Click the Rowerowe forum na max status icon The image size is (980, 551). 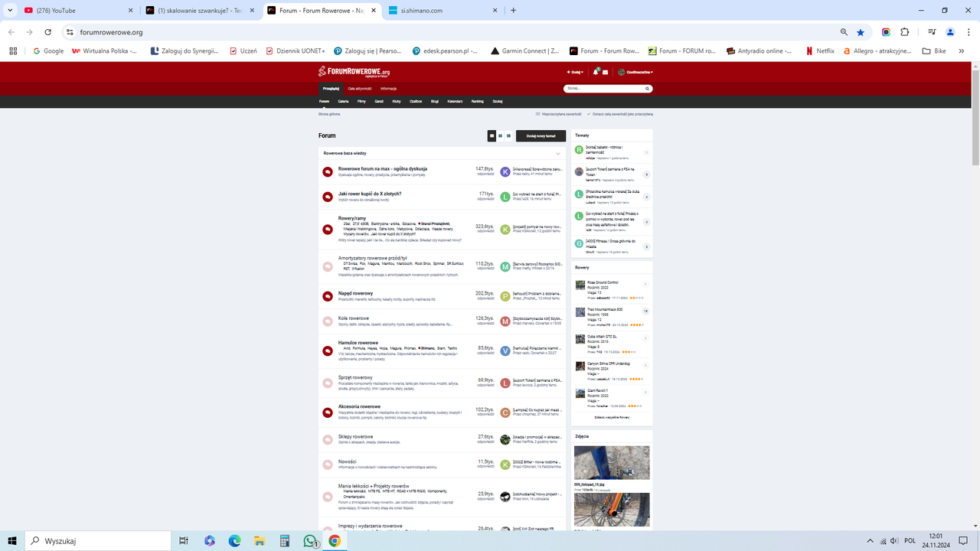pyautogui.click(x=328, y=172)
